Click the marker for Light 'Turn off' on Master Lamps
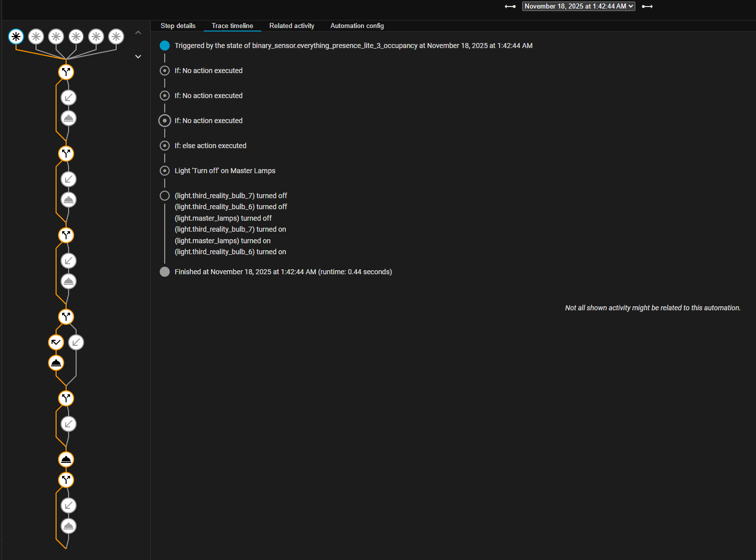This screenshot has width=756, height=560. (x=165, y=171)
